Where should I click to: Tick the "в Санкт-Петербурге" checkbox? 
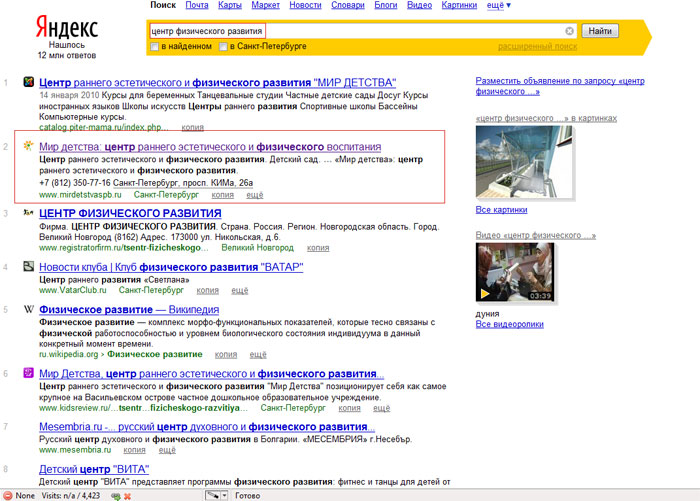pyautogui.click(x=223, y=47)
